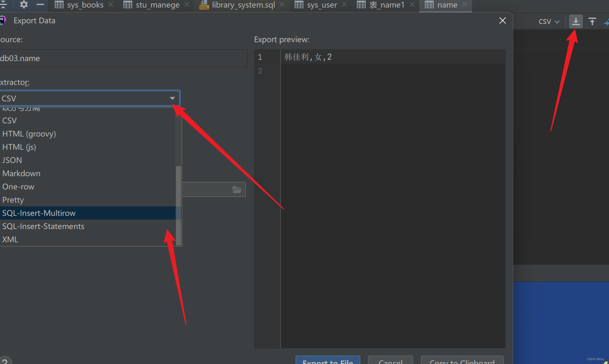
Task: Click the export data download icon
Action: [576, 21]
